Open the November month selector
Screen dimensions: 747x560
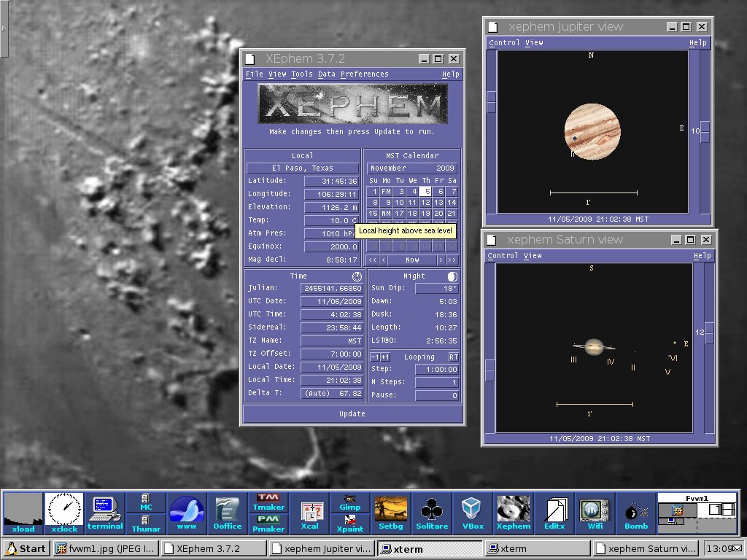click(x=389, y=168)
